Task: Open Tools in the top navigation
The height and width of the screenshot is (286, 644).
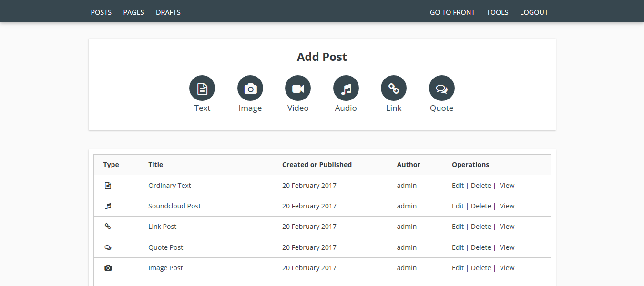Action: click(x=497, y=12)
